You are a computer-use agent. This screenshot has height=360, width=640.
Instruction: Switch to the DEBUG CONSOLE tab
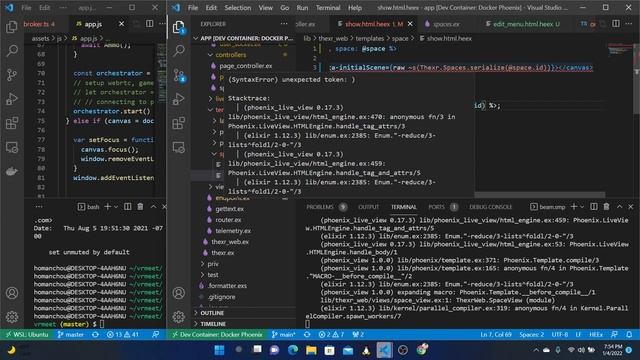(491, 207)
